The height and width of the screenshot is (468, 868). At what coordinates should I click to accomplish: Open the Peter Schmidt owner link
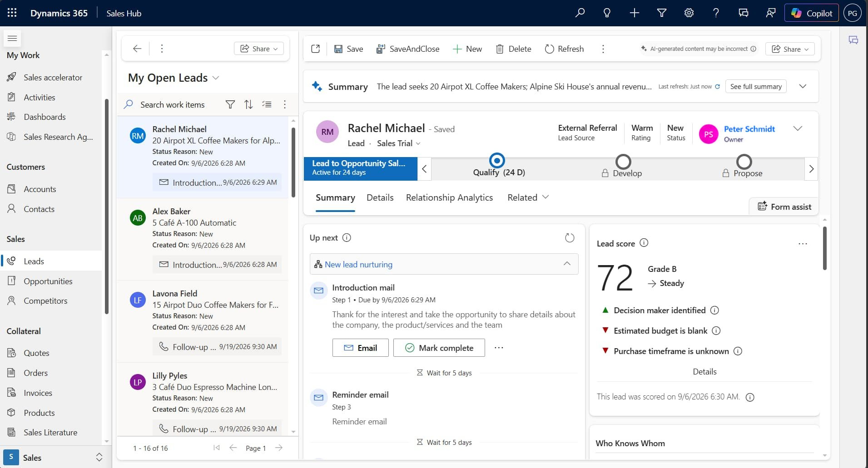[x=749, y=129]
